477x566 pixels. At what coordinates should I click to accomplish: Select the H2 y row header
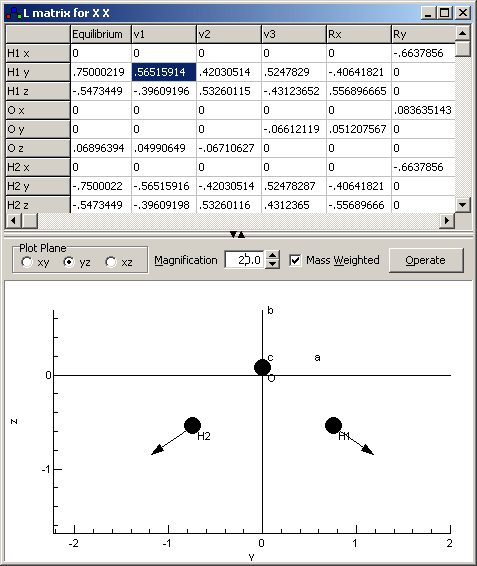38,186
